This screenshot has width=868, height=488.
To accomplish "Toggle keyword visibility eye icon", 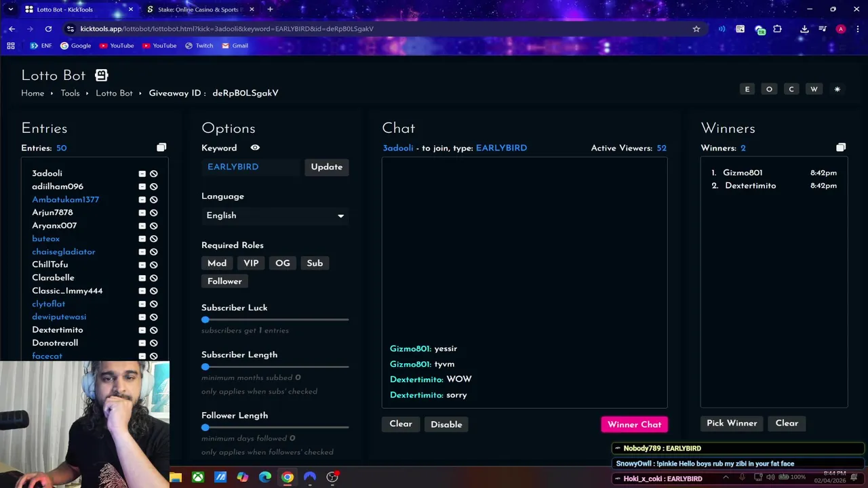I will [255, 148].
